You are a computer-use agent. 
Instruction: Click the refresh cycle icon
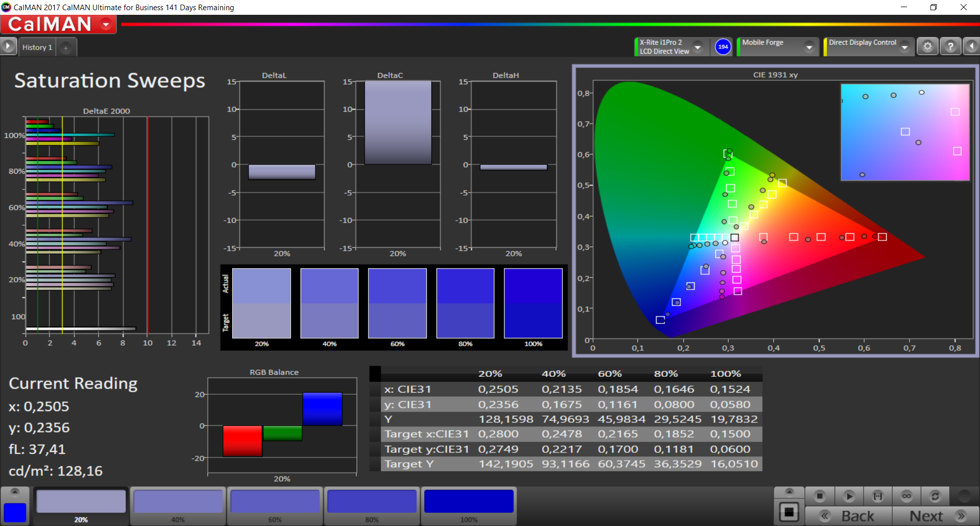pos(935,496)
